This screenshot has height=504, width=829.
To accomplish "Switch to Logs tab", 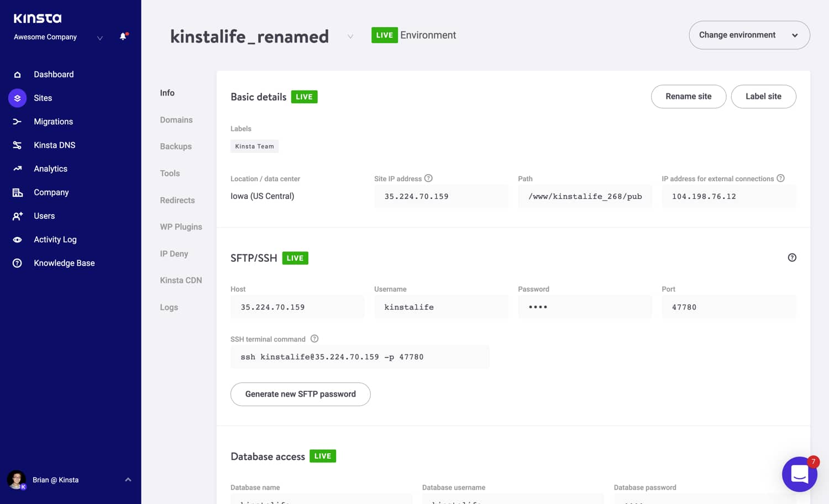I will [x=169, y=307].
